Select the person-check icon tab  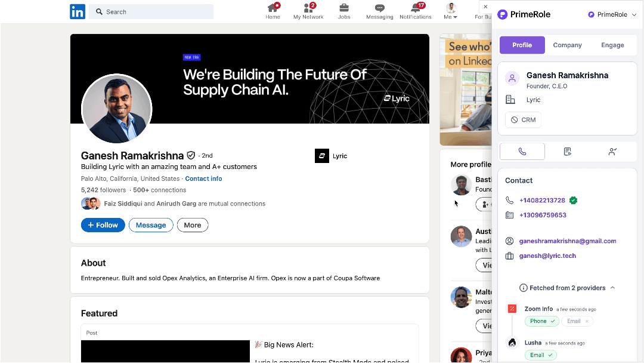[612, 152]
